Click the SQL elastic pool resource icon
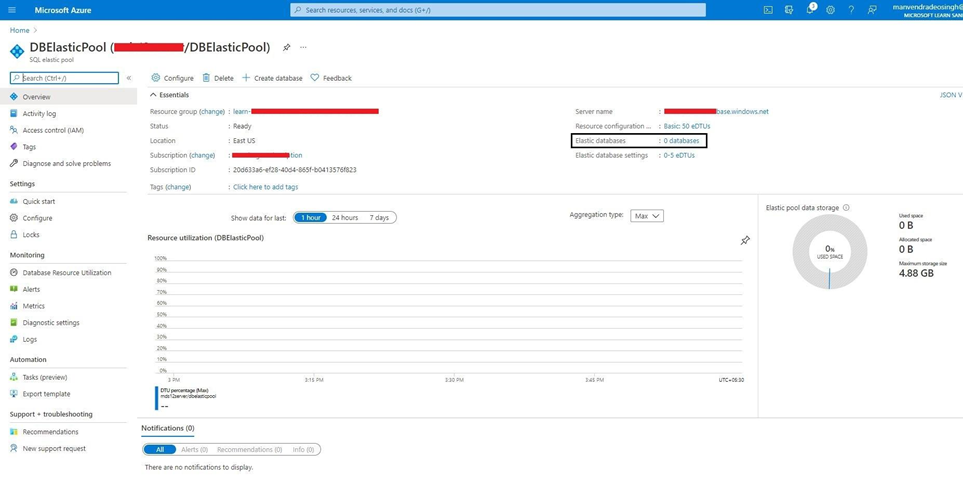The image size is (963, 493). point(17,51)
